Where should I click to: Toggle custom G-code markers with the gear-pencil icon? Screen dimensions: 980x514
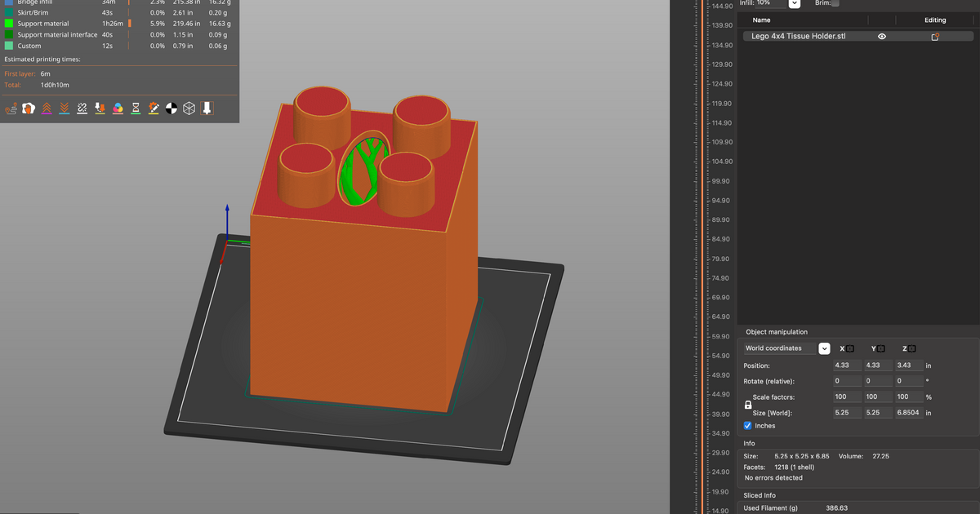tap(154, 108)
